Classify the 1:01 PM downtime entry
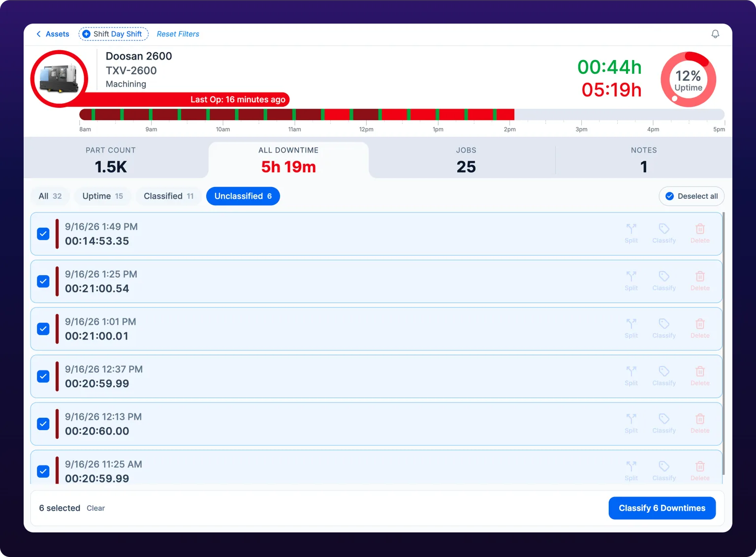This screenshot has height=557, width=756. coord(664,329)
